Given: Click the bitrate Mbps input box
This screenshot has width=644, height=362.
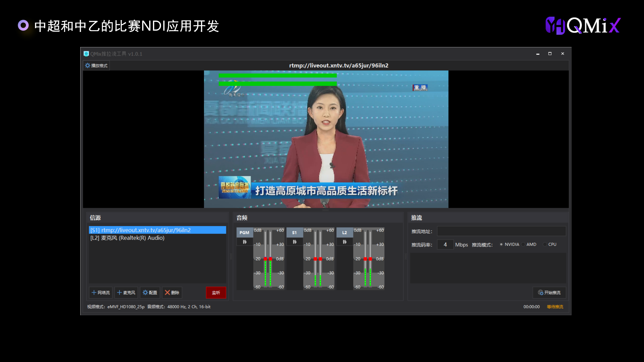Looking at the screenshot, I should (445, 245).
